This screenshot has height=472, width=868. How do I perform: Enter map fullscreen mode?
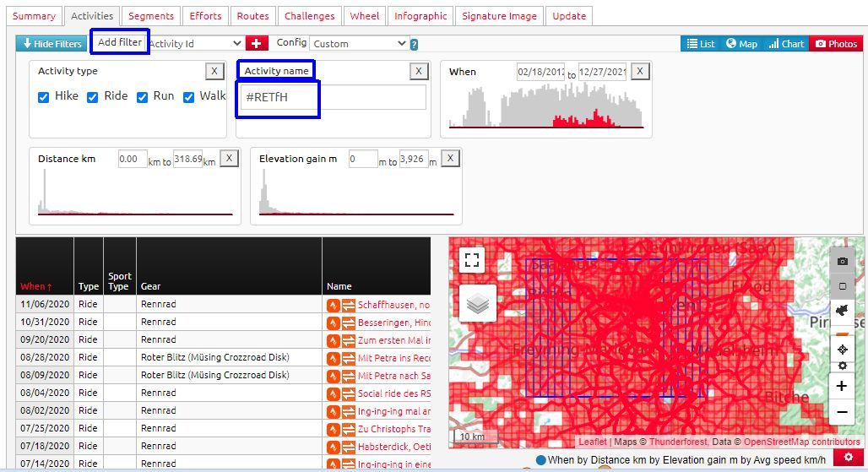coord(472,260)
